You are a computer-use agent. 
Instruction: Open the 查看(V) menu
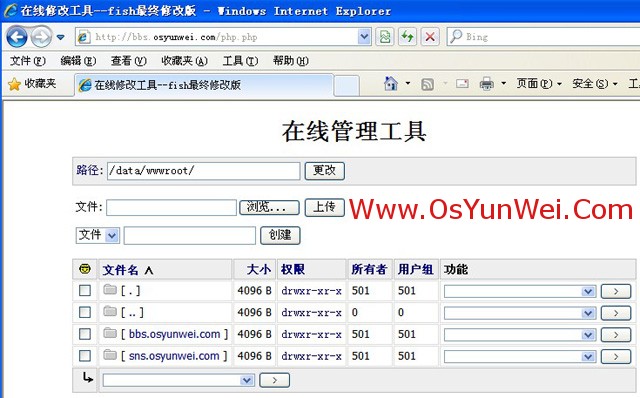click(129, 61)
